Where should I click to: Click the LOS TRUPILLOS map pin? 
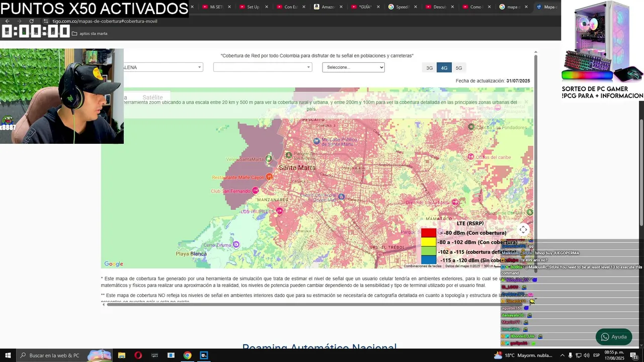[x=280, y=211]
